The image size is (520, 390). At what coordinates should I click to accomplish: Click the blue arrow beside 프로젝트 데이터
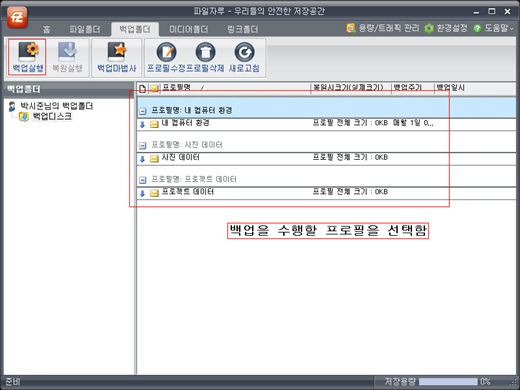tap(142, 193)
